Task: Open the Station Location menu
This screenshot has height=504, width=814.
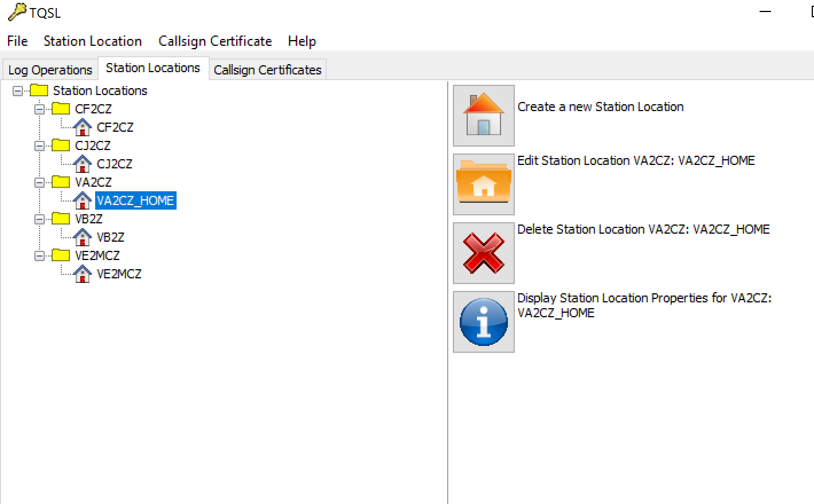Action: coord(93,41)
